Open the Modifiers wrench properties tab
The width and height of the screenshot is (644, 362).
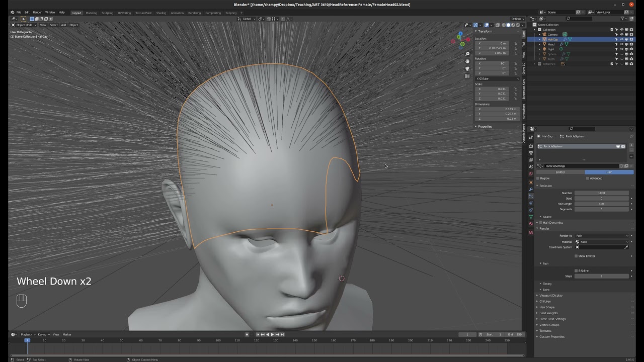pyautogui.click(x=531, y=189)
